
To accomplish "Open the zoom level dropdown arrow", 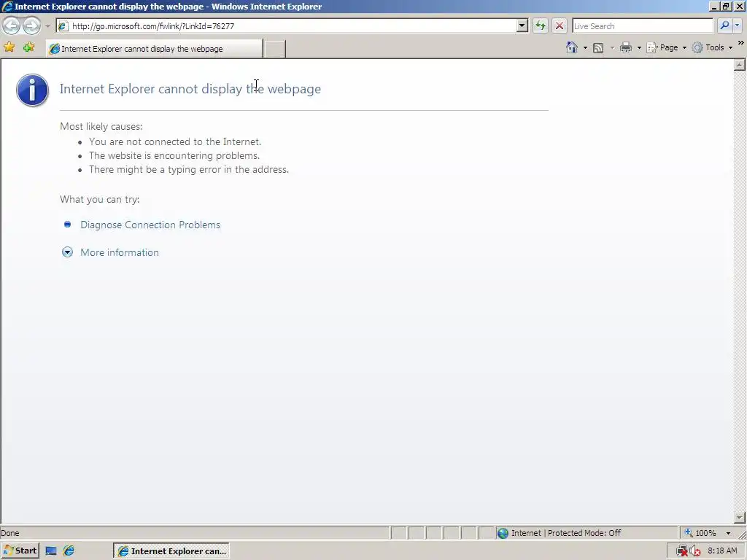I will 728,533.
